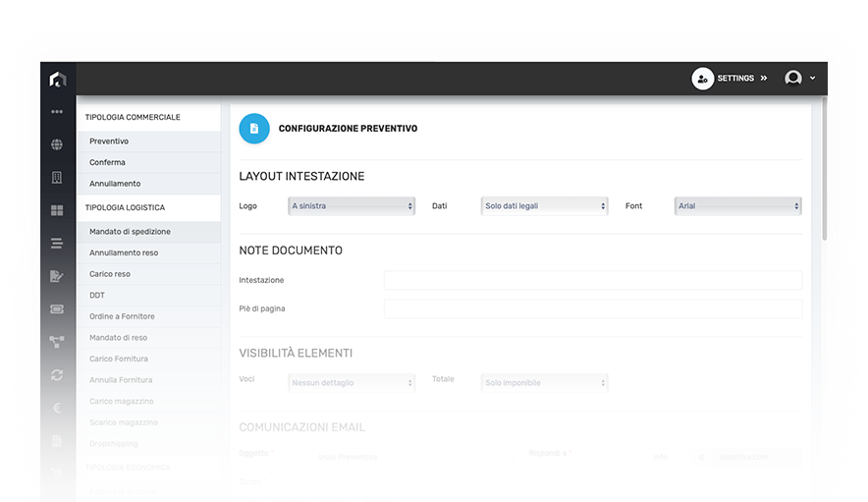Expand the user account dropdown arrow
Image resolution: width=868 pixels, height=502 pixels.
(x=813, y=79)
